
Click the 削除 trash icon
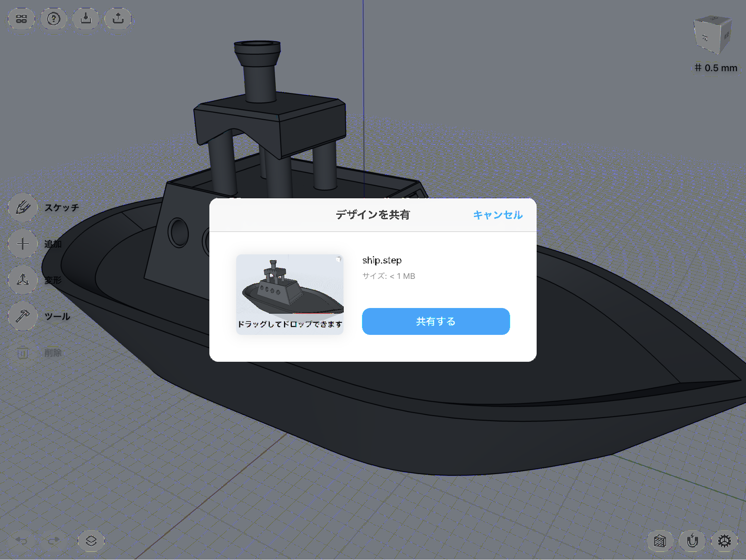coord(23,352)
